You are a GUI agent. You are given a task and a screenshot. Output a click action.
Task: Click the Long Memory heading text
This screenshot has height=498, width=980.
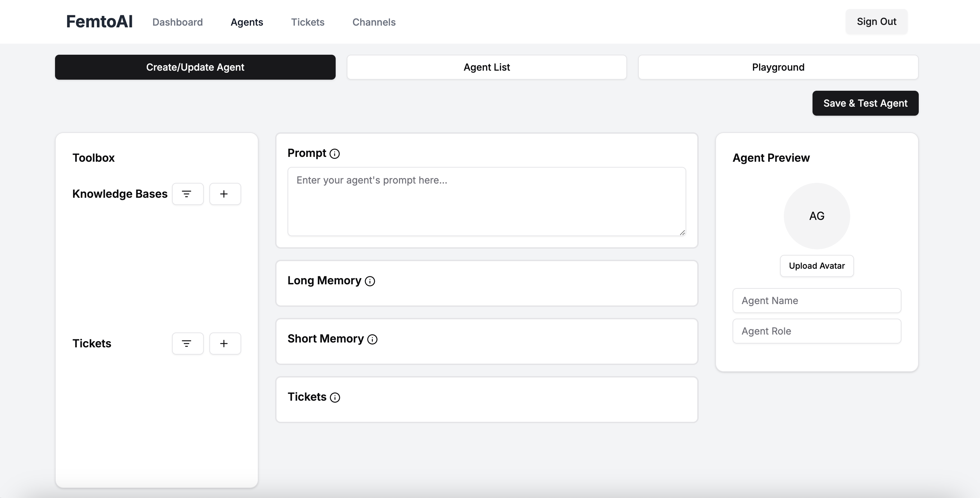(x=324, y=281)
